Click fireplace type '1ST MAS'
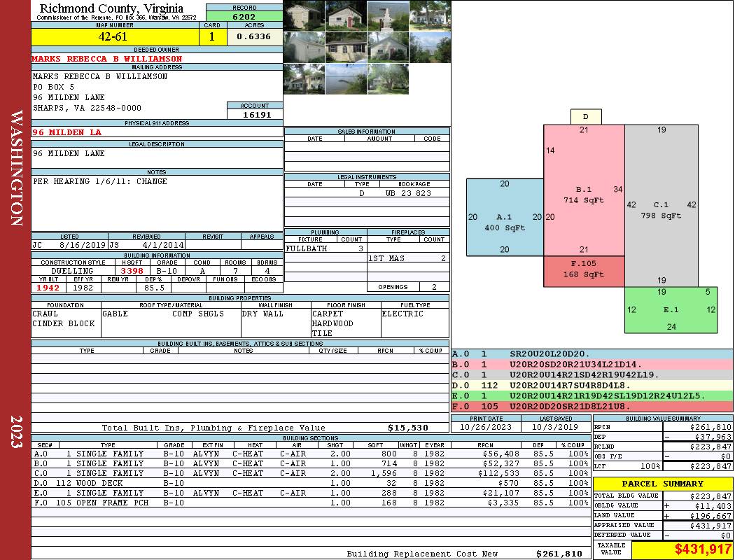This screenshot has height=560, width=735. click(386, 258)
